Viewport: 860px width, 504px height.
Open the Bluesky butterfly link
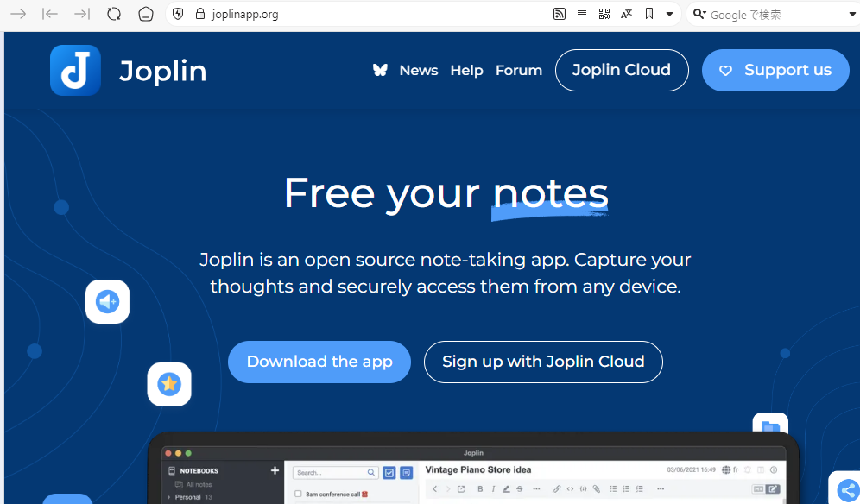click(x=380, y=70)
